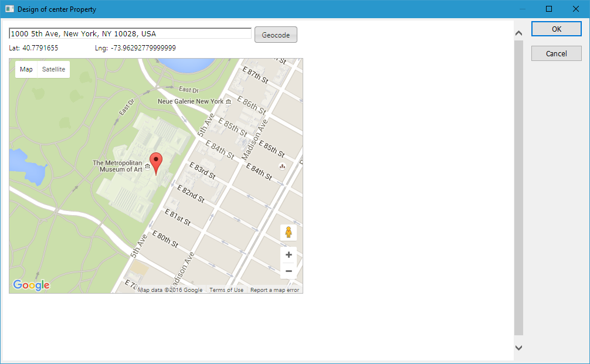Click the scrollbar up arrow
This screenshot has height=364, width=590.
(x=518, y=33)
